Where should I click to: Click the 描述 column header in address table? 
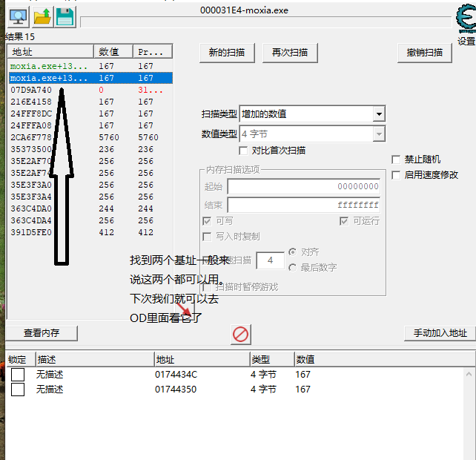point(93,360)
